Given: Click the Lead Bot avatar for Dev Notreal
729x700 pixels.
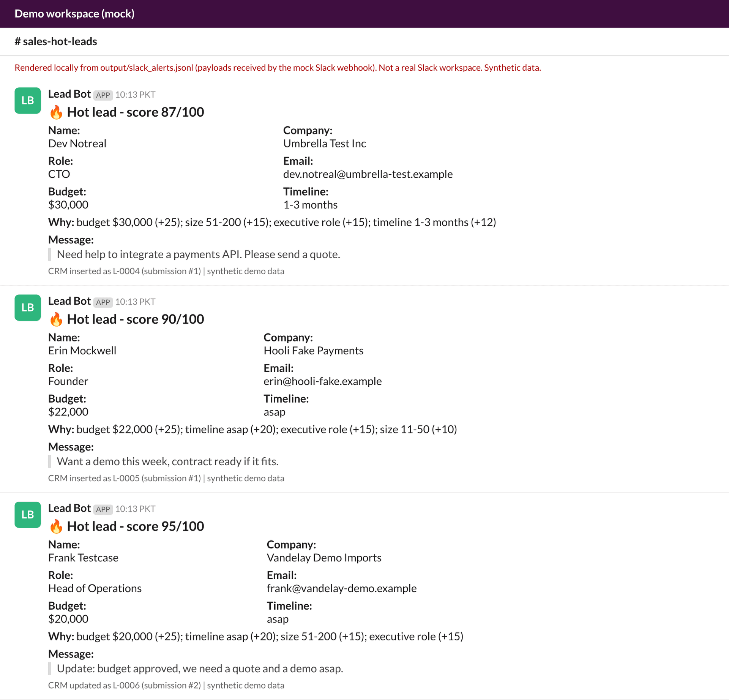Looking at the screenshot, I should pyautogui.click(x=28, y=101).
